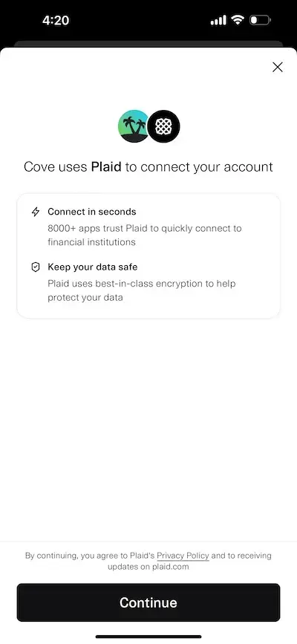Tap the best-in-class encryption description text
The width and height of the screenshot is (297, 644).
point(142,290)
